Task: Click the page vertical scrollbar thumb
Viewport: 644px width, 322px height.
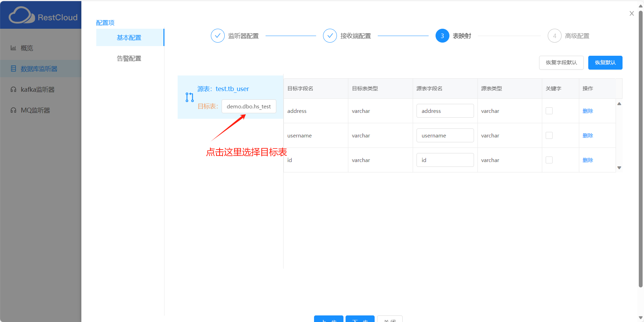Action: click(641, 149)
